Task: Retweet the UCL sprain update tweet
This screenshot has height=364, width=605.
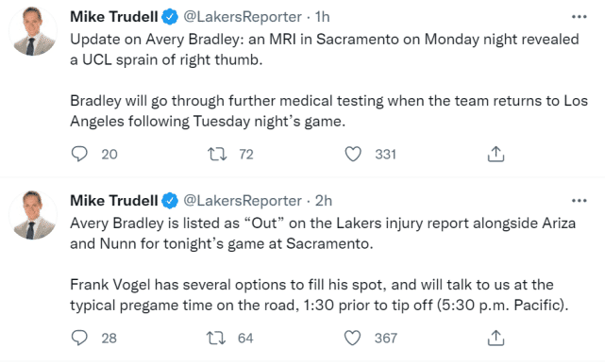Action: point(217,154)
